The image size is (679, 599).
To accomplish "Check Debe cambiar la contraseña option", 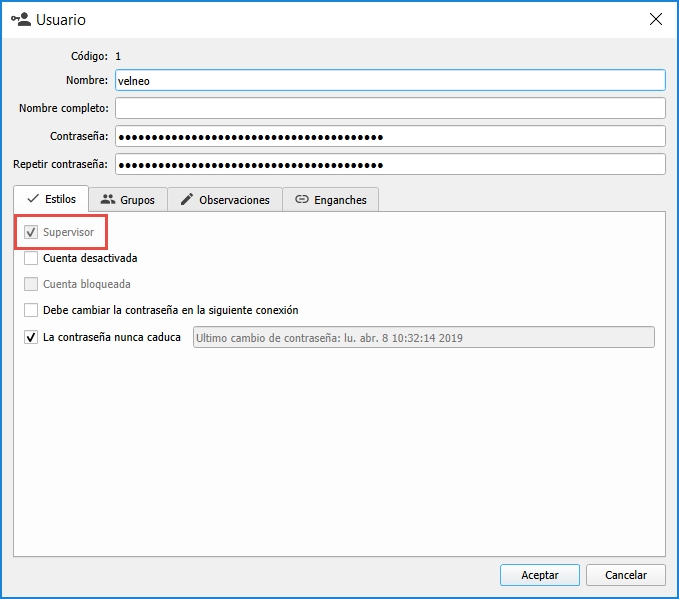I will [31, 310].
